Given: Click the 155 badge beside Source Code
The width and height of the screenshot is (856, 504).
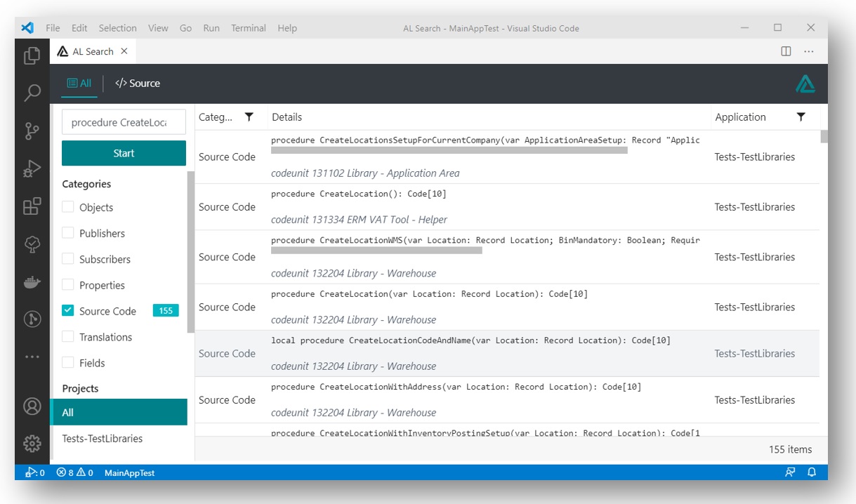Looking at the screenshot, I should point(166,311).
